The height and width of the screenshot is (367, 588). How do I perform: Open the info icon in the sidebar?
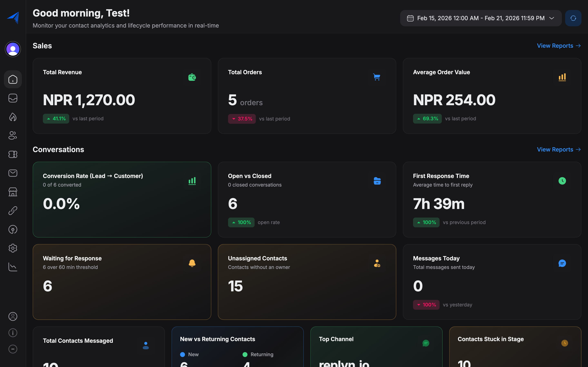pyautogui.click(x=13, y=333)
